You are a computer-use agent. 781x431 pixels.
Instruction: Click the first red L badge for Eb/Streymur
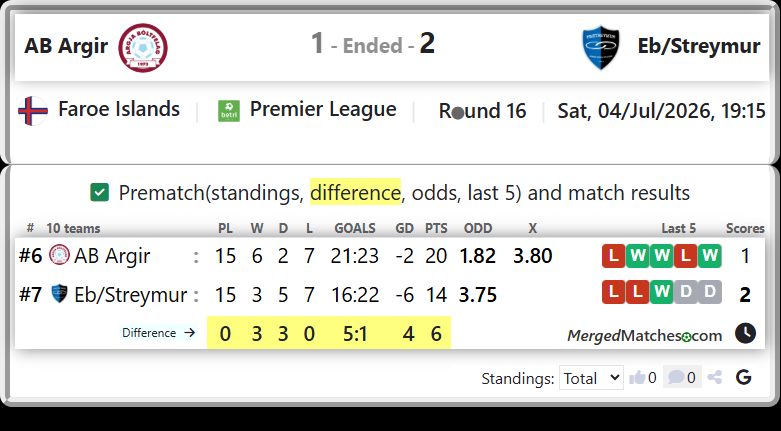click(614, 292)
